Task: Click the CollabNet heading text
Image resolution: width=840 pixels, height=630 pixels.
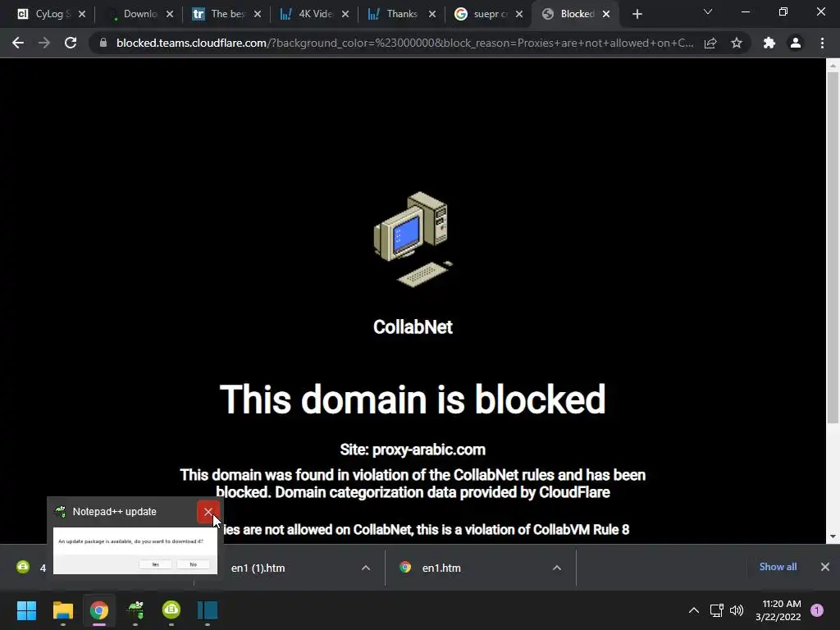Action: point(413,326)
